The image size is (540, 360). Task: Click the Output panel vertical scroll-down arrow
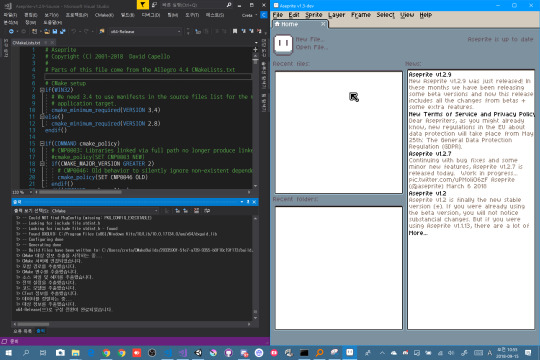click(x=255, y=318)
